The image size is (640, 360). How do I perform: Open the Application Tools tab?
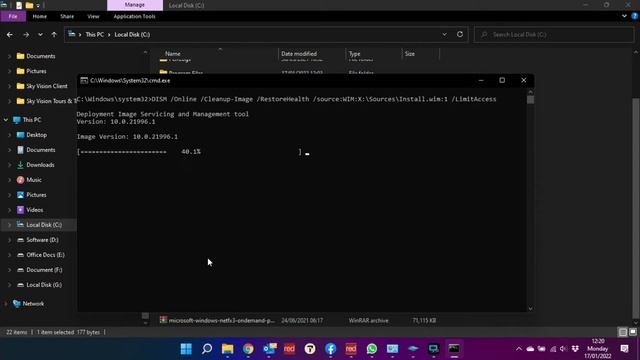pos(134,16)
